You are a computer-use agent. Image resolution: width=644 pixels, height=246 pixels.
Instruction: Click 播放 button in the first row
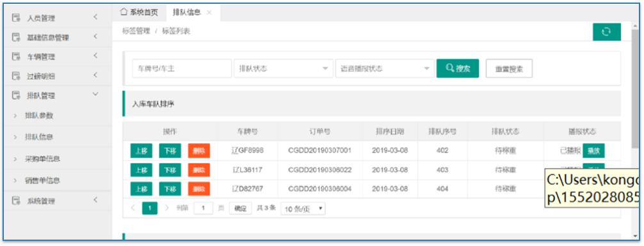[593, 150]
